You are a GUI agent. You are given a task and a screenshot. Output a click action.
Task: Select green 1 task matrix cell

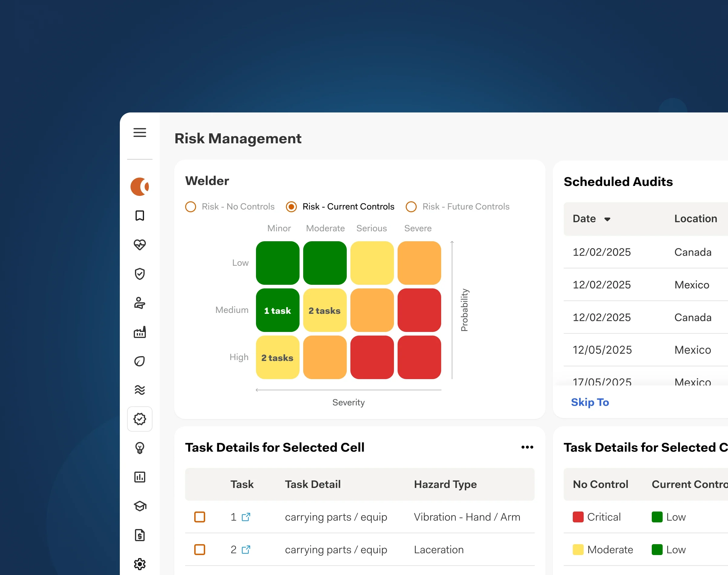(277, 310)
